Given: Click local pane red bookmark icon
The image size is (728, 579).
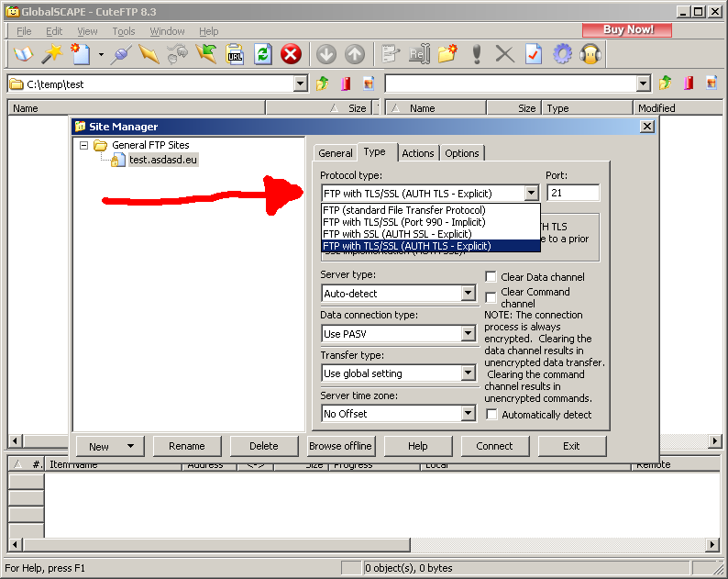Looking at the screenshot, I should [346, 84].
